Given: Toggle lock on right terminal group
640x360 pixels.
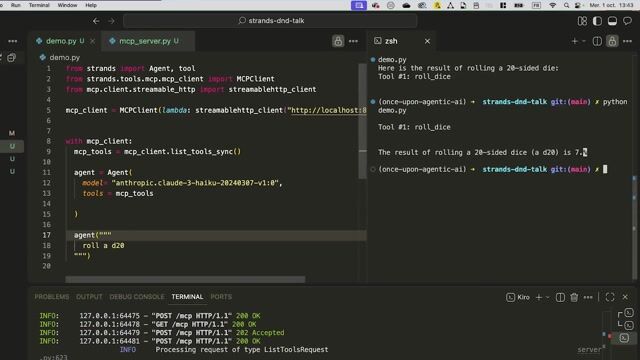Looking at the screenshot, I should point(612,41).
